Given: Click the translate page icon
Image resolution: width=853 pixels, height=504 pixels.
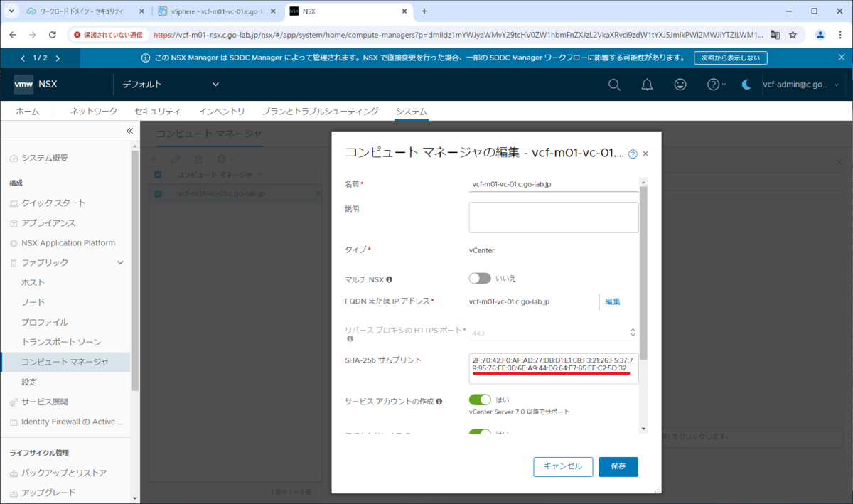Looking at the screenshot, I should point(775,34).
